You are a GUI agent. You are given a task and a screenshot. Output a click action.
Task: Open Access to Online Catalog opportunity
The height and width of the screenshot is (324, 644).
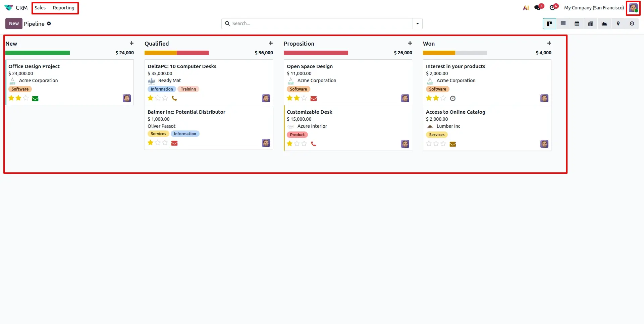[487, 128]
